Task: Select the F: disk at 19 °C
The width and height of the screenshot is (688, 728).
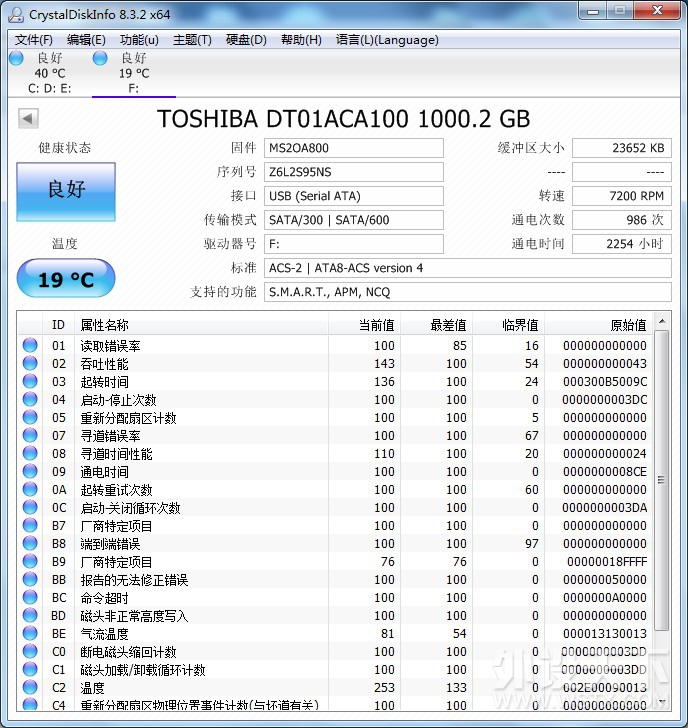Action: pyautogui.click(x=134, y=73)
